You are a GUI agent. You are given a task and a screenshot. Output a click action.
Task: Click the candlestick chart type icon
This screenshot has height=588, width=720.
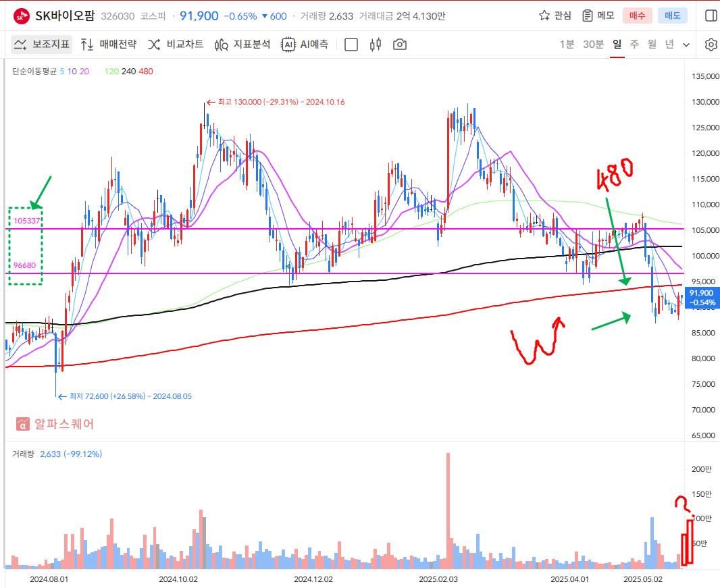click(x=375, y=45)
